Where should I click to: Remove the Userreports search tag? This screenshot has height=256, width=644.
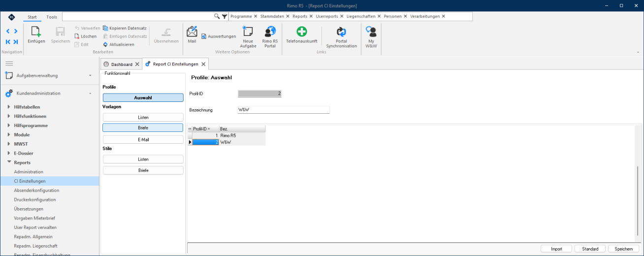coord(342,16)
